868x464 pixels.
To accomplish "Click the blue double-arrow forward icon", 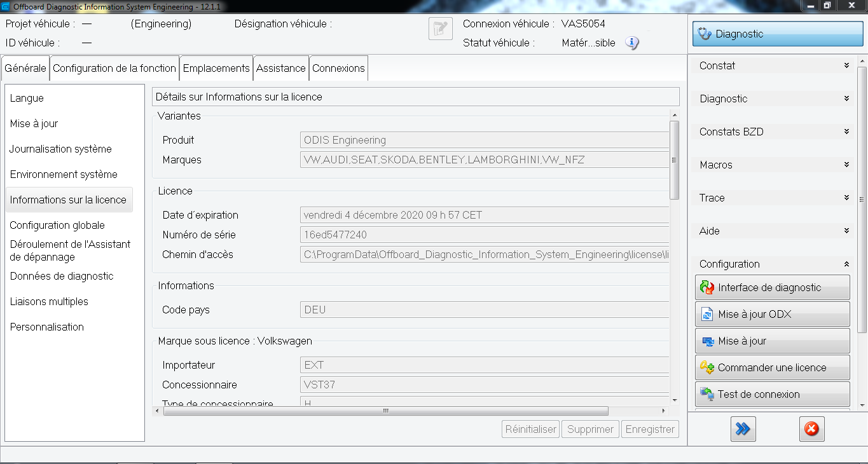I will pyautogui.click(x=743, y=429).
